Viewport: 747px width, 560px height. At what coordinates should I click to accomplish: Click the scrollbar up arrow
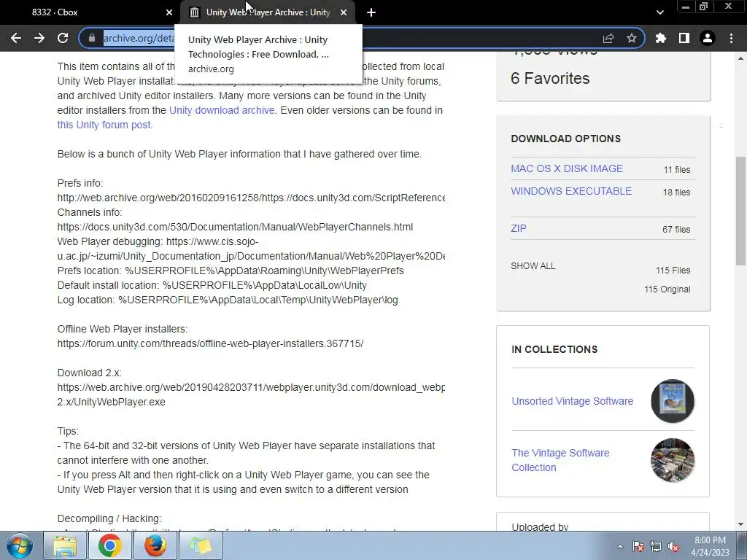[740, 58]
